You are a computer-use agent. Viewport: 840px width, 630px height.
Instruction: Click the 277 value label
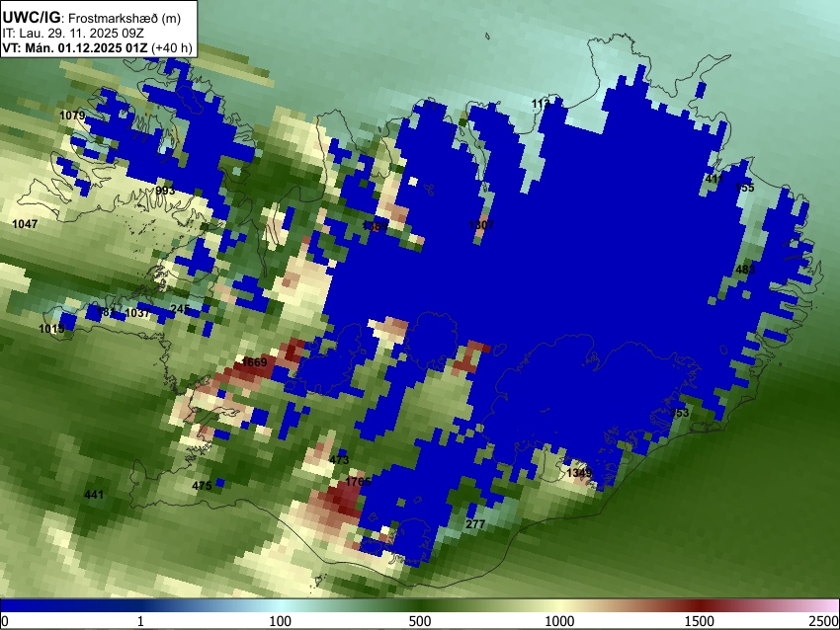click(x=475, y=524)
